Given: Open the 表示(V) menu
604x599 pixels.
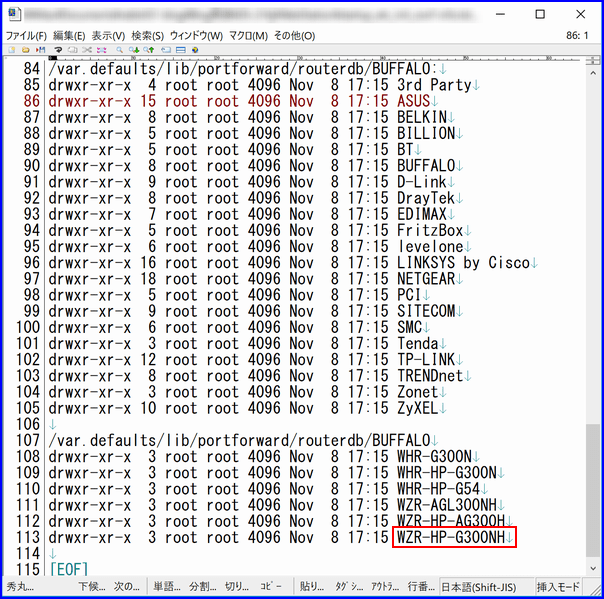Looking at the screenshot, I should [x=108, y=36].
